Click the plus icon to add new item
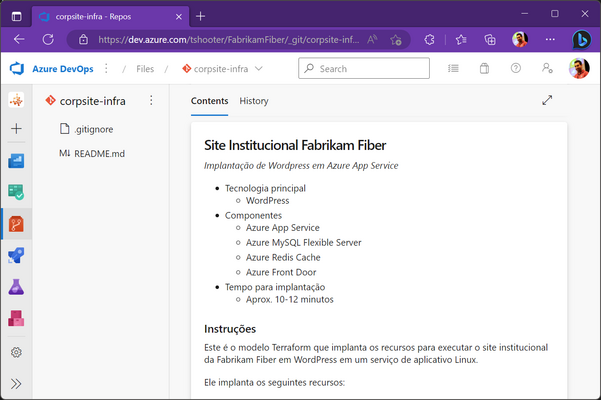Screen dimensions: 601x400 click(16, 129)
